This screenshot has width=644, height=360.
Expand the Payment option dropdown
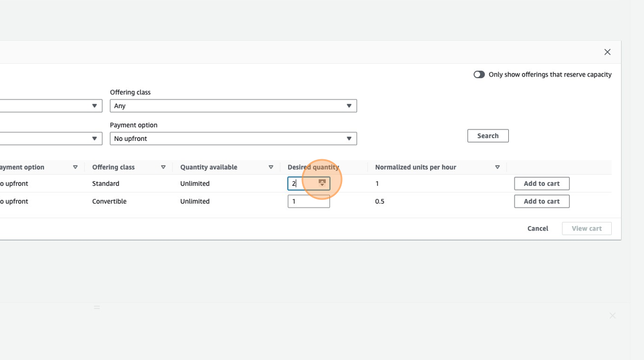pos(233,139)
